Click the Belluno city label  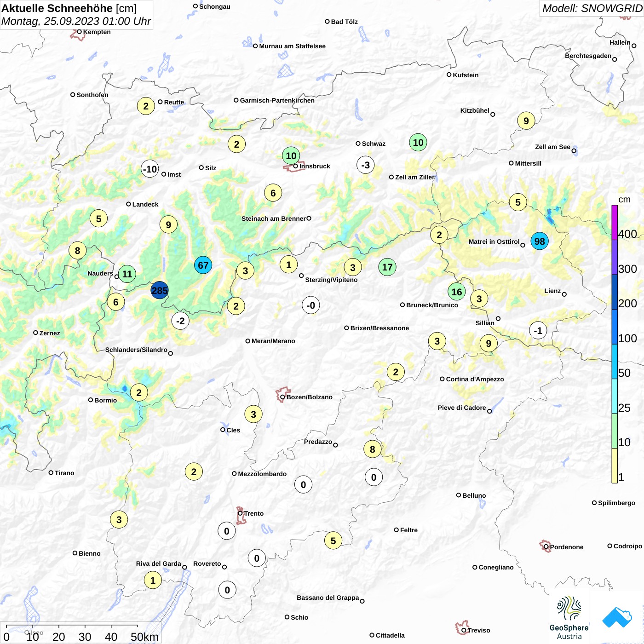click(474, 495)
